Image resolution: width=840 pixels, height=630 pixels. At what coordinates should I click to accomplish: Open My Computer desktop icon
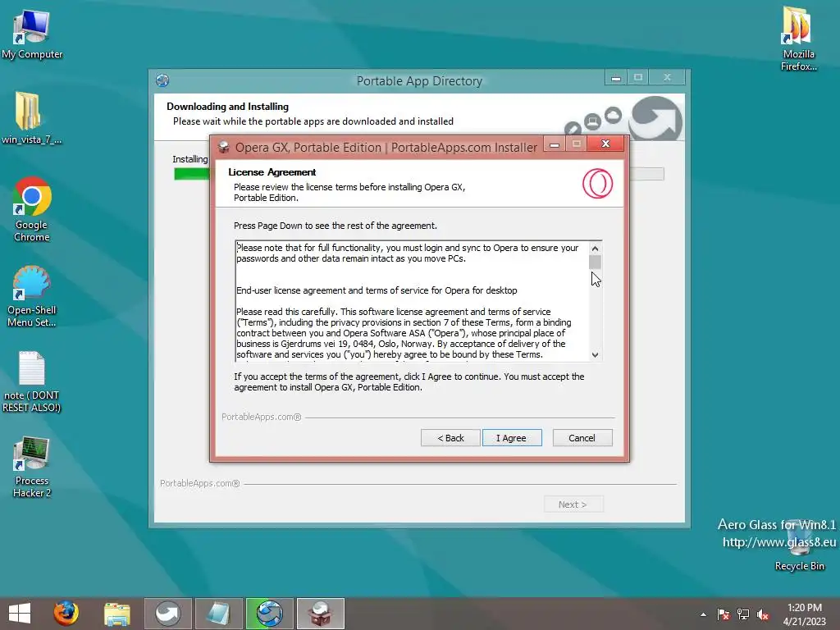[x=32, y=34]
